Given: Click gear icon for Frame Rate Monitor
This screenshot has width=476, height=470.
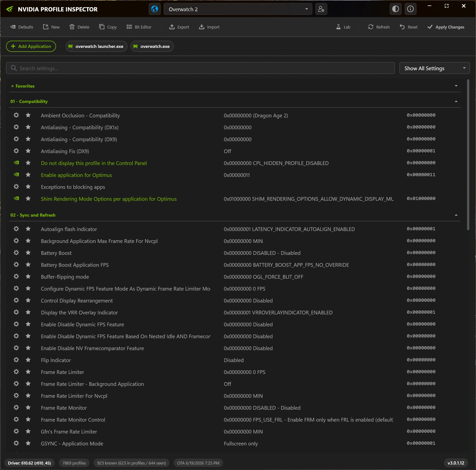Looking at the screenshot, I should point(16,407).
